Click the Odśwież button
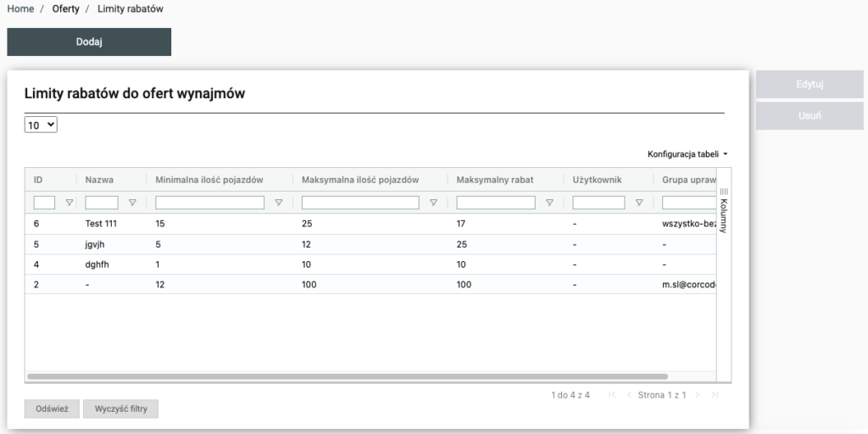Image resolution: width=868 pixels, height=434 pixels. click(x=52, y=409)
